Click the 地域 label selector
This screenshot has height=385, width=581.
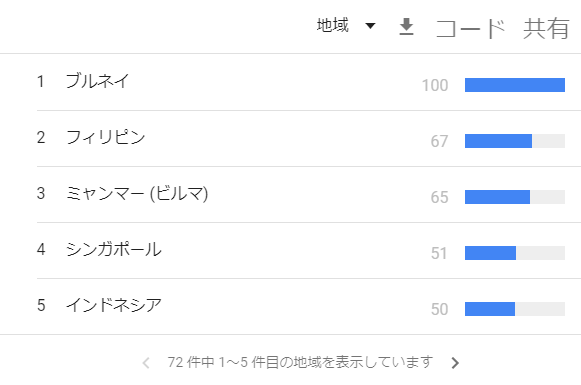[x=332, y=26]
